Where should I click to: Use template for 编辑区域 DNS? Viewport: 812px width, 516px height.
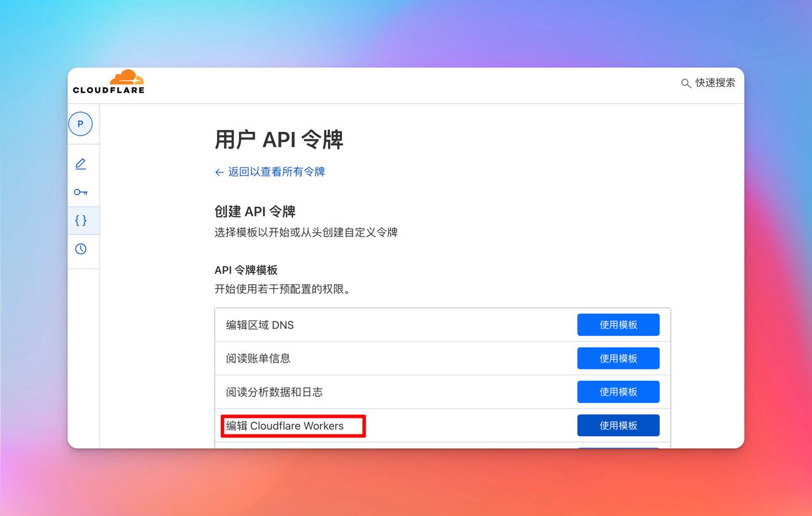coord(619,325)
